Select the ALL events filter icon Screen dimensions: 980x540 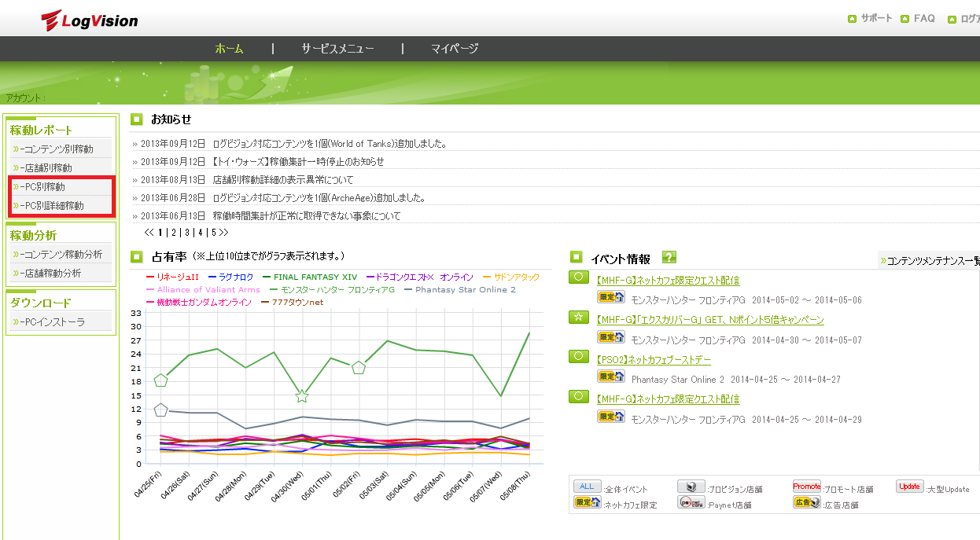click(x=586, y=487)
